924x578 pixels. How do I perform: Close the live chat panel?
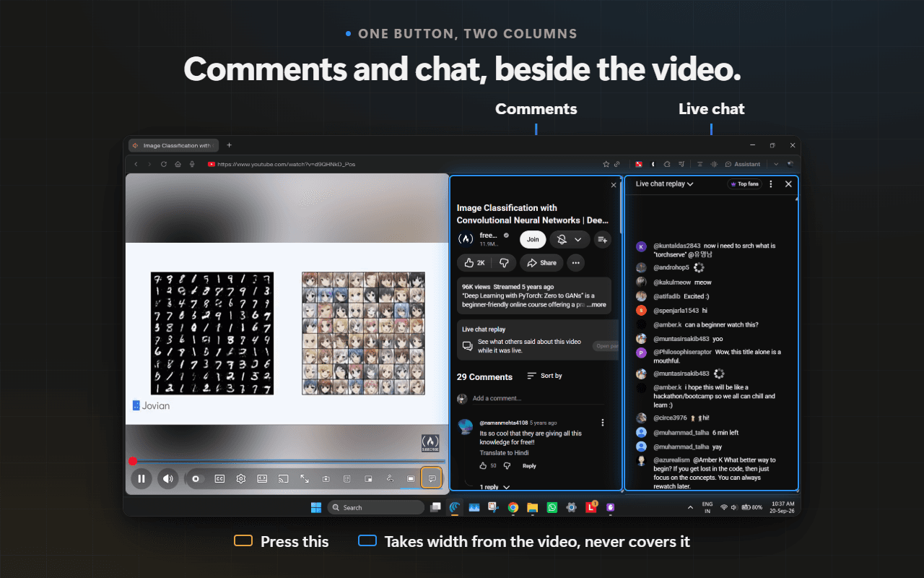pos(788,184)
